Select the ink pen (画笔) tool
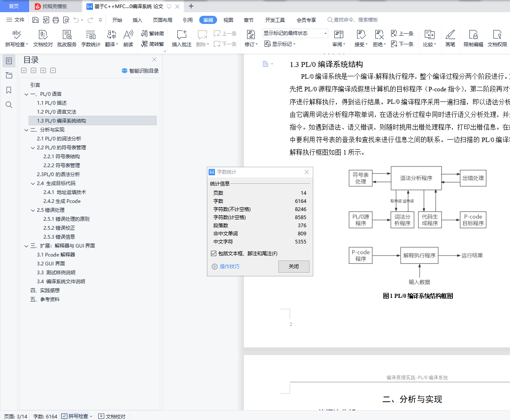Viewport: 510px width, 420px height. (x=450, y=39)
